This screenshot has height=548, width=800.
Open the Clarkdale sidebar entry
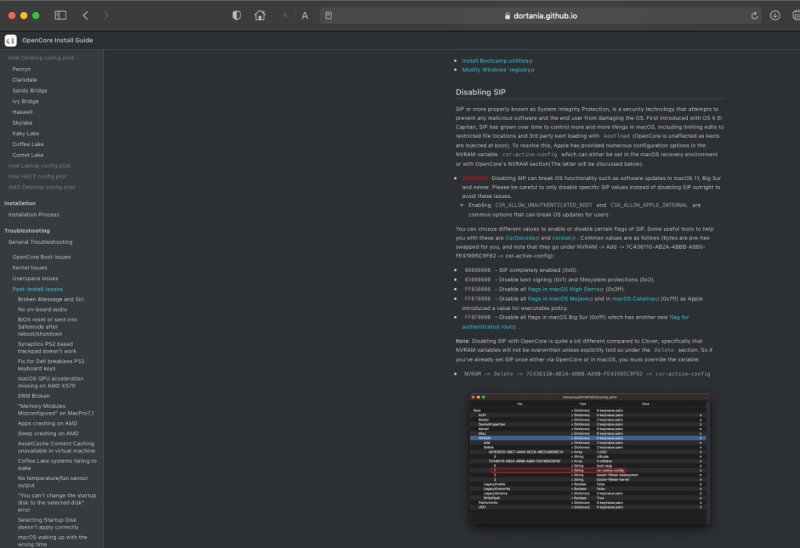(x=24, y=80)
